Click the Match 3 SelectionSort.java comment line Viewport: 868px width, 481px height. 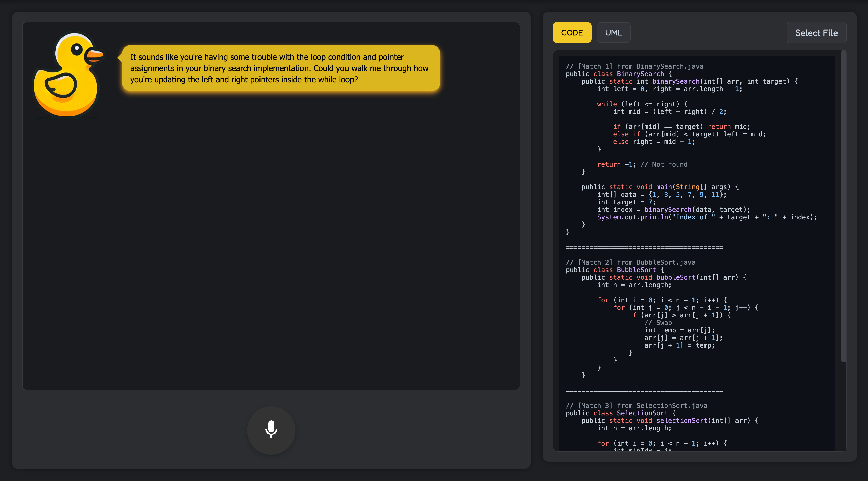pyautogui.click(x=636, y=405)
